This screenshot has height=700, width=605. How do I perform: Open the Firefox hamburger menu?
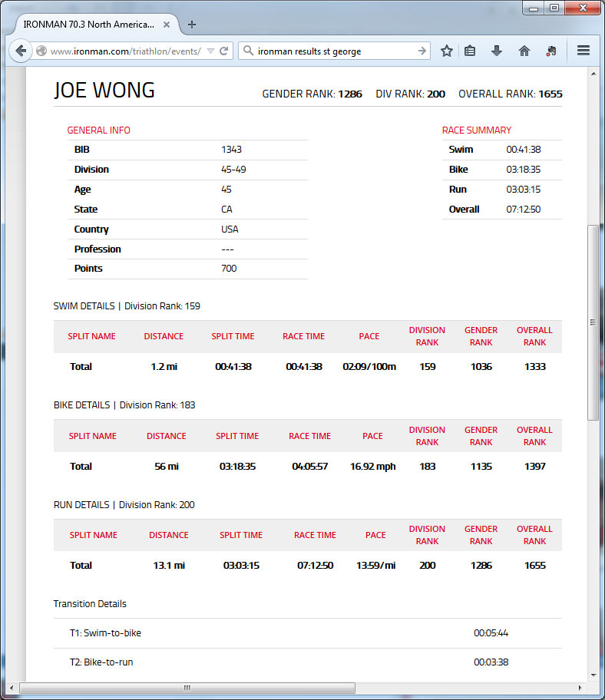[583, 51]
